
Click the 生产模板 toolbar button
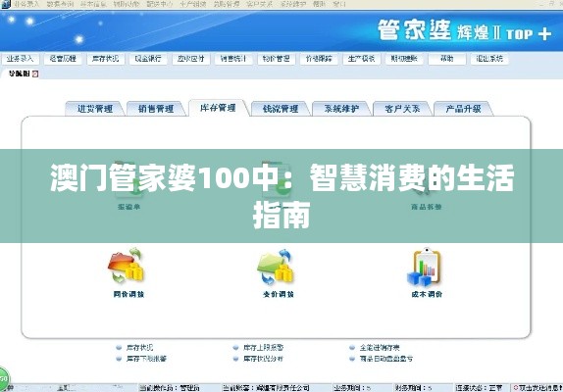[x=362, y=59]
